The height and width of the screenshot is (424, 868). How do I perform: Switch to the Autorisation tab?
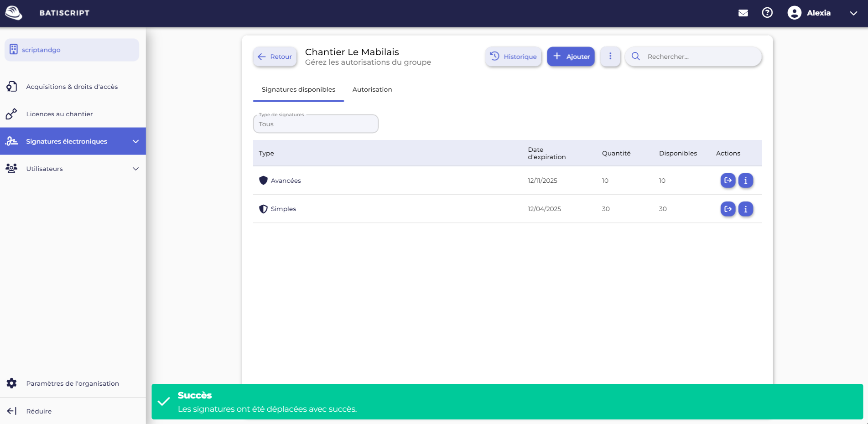(x=372, y=89)
